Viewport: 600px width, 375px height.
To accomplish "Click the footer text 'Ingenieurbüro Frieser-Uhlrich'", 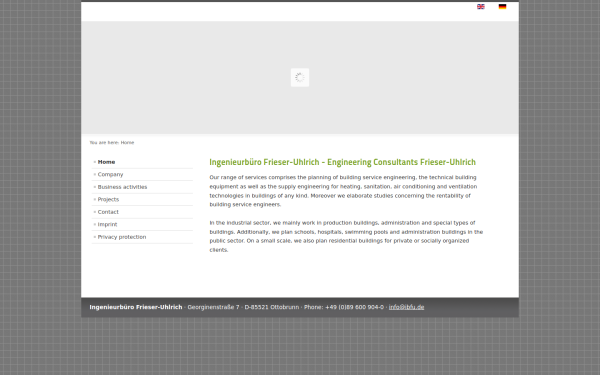I will pyautogui.click(x=136, y=307).
